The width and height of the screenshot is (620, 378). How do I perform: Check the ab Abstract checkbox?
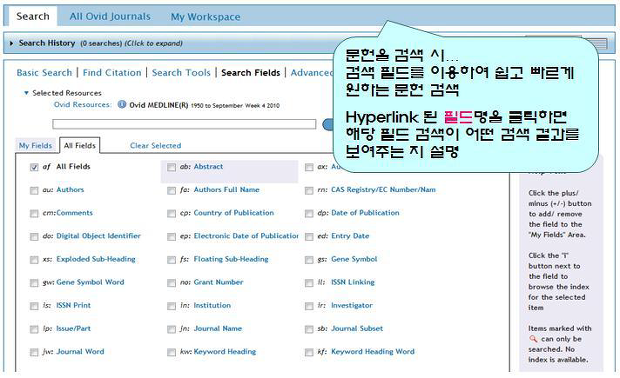click(x=171, y=167)
